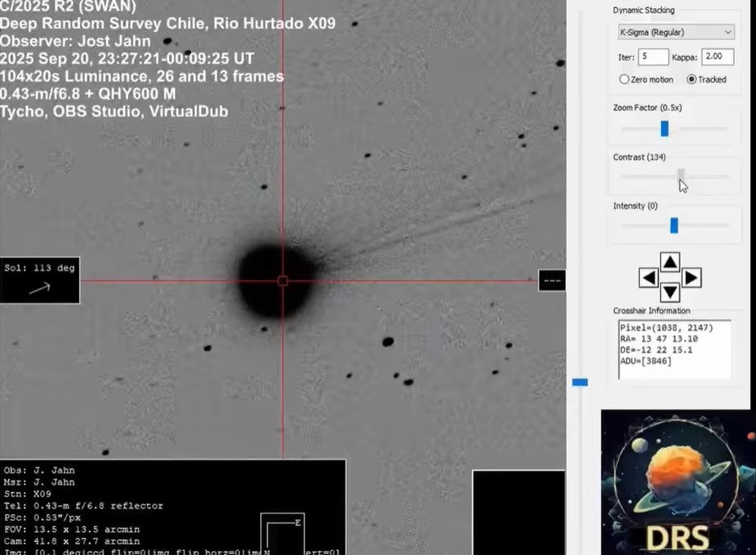Open the K-Sigma (Regular) stacking dropdown
The image size is (756, 555).
point(676,33)
